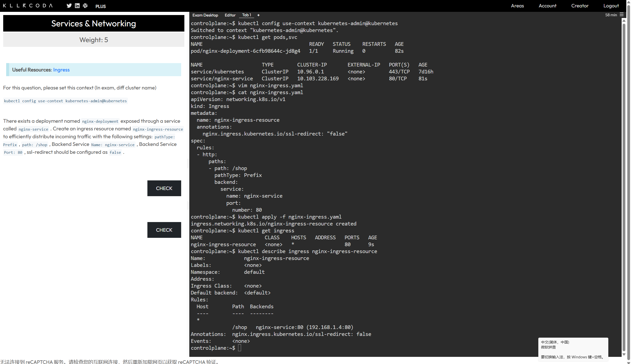Add a new terminal tab with plus icon
The image size is (631, 364).
coord(258,15)
